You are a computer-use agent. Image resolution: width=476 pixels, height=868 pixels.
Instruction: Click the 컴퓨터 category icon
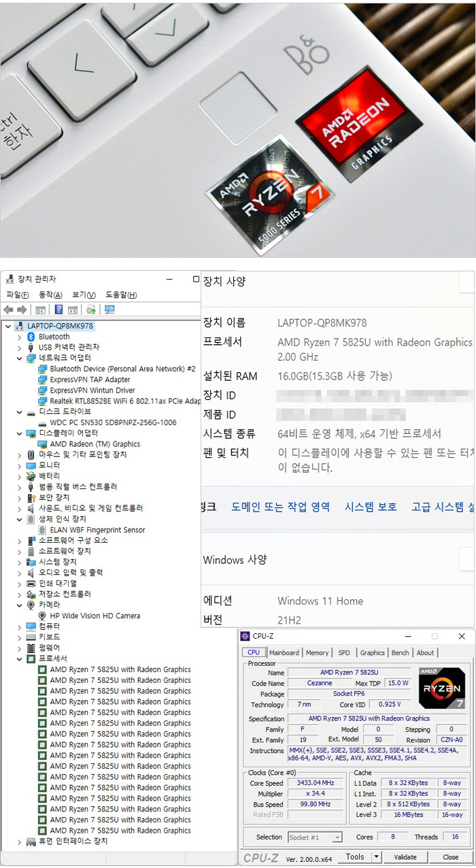(31, 626)
